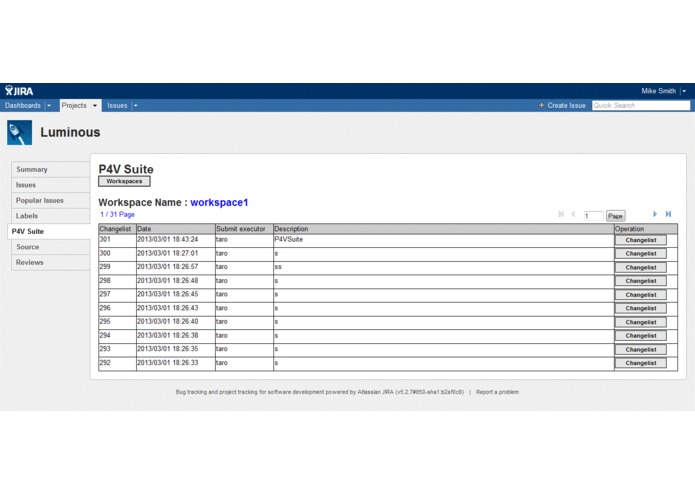
Task: Click the JIRA logo
Action: (19, 91)
